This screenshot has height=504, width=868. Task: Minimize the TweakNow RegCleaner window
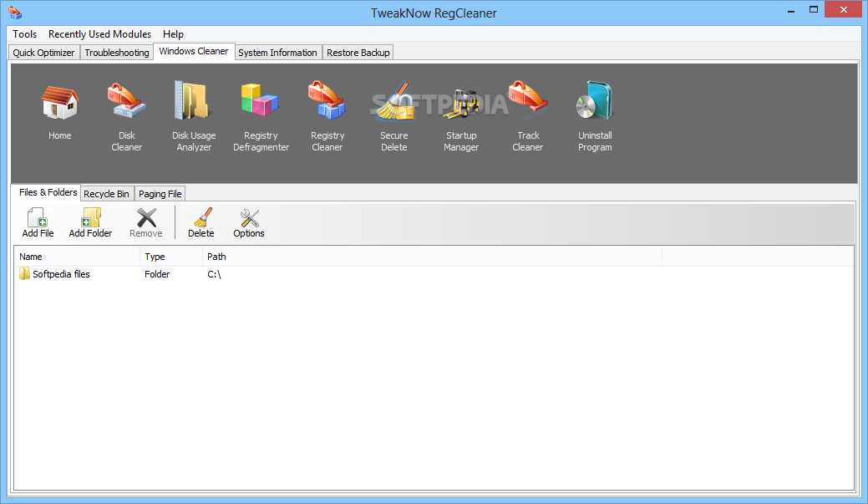click(x=791, y=10)
